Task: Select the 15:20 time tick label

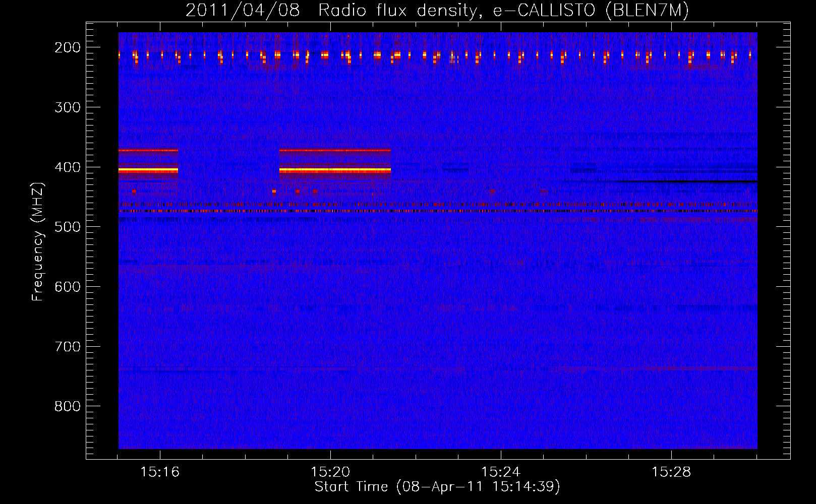Action: coord(330,472)
